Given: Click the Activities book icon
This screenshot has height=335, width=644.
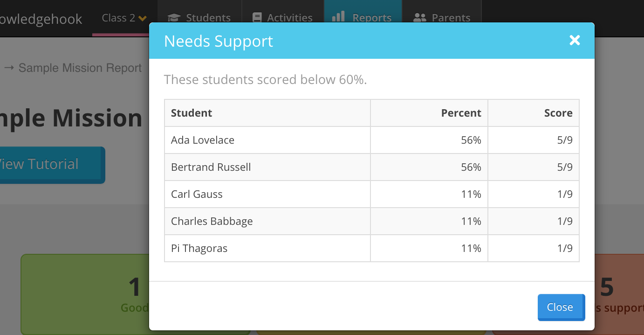Looking at the screenshot, I should click(x=257, y=18).
